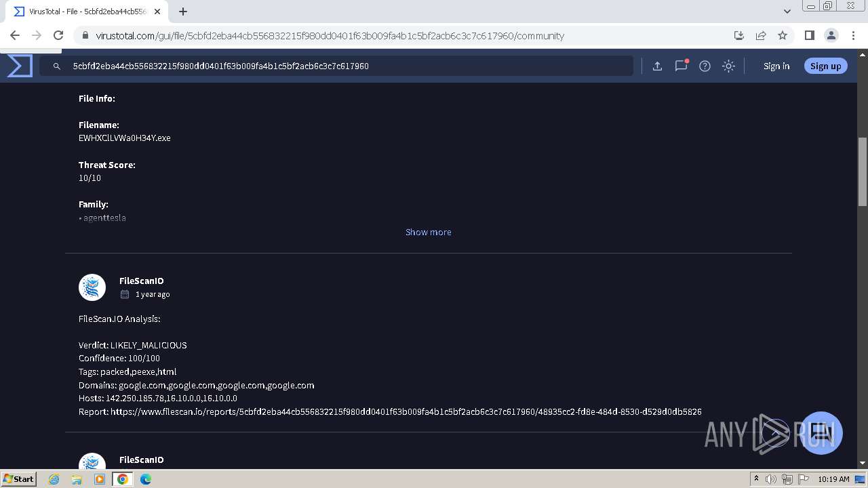Click the site lock icon
868x488 pixels.
[x=85, y=36]
